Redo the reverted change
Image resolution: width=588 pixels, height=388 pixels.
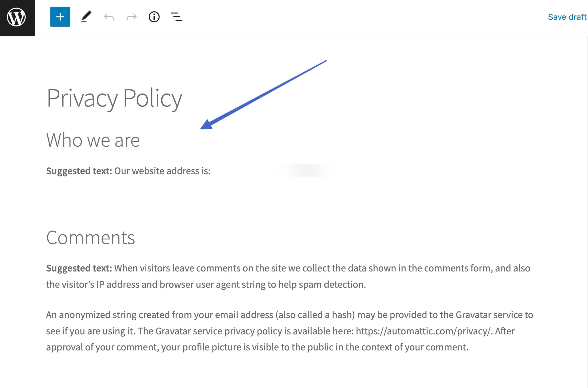tap(132, 17)
